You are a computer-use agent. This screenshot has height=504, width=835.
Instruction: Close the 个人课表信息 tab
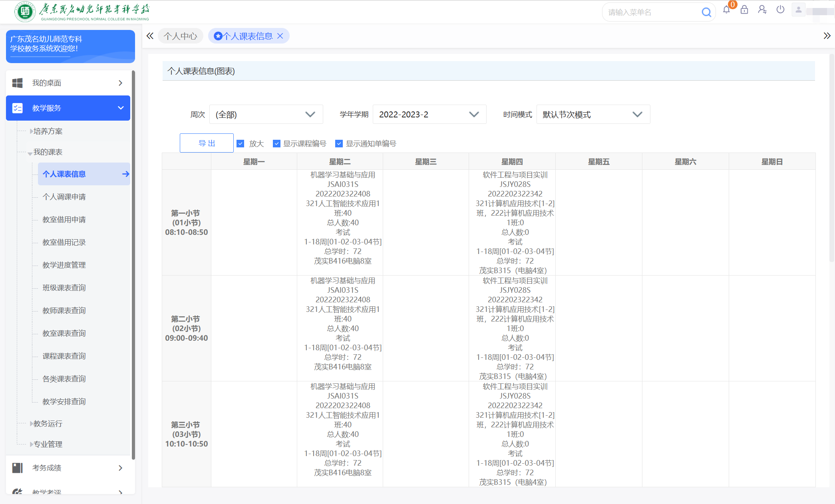tap(280, 36)
